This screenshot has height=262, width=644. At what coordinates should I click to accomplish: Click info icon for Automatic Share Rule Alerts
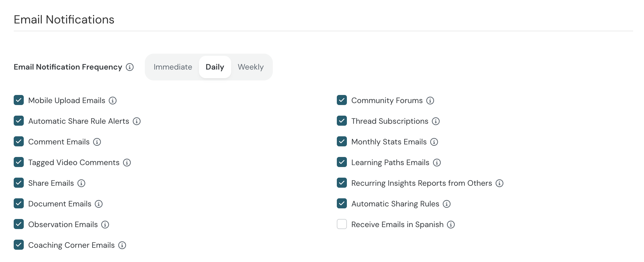[x=137, y=121]
